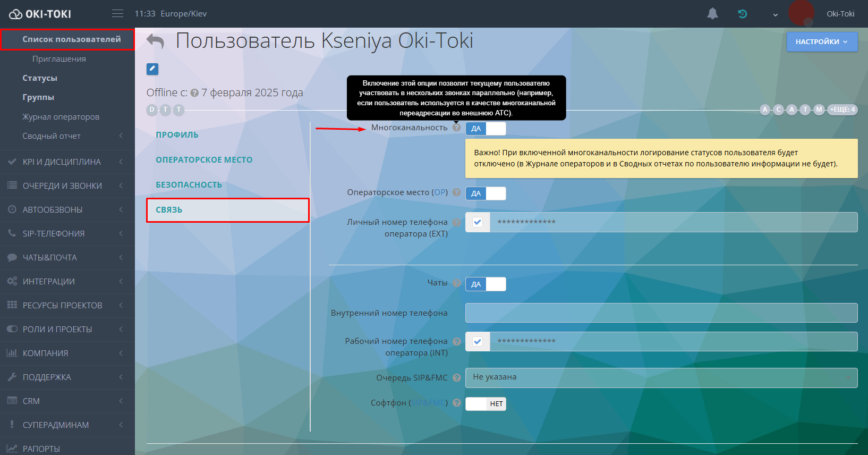Click the M status badge

pos(819,109)
